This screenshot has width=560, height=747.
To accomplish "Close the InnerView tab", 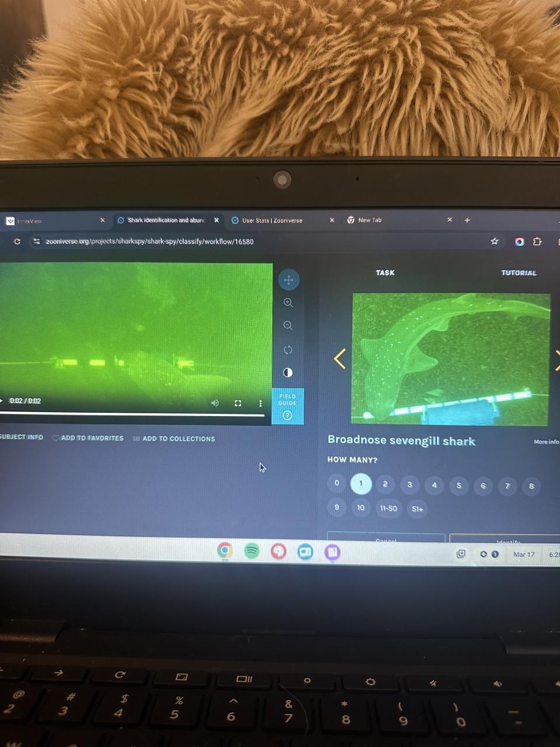I will coord(103,220).
